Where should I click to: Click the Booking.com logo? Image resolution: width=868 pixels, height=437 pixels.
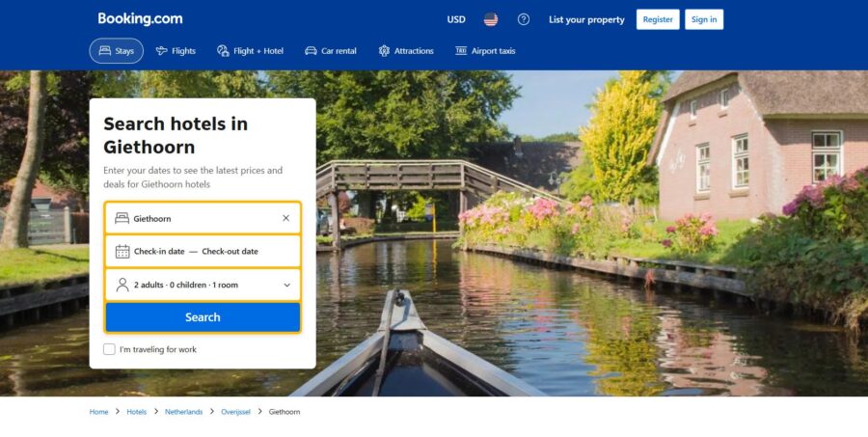pos(140,19)
